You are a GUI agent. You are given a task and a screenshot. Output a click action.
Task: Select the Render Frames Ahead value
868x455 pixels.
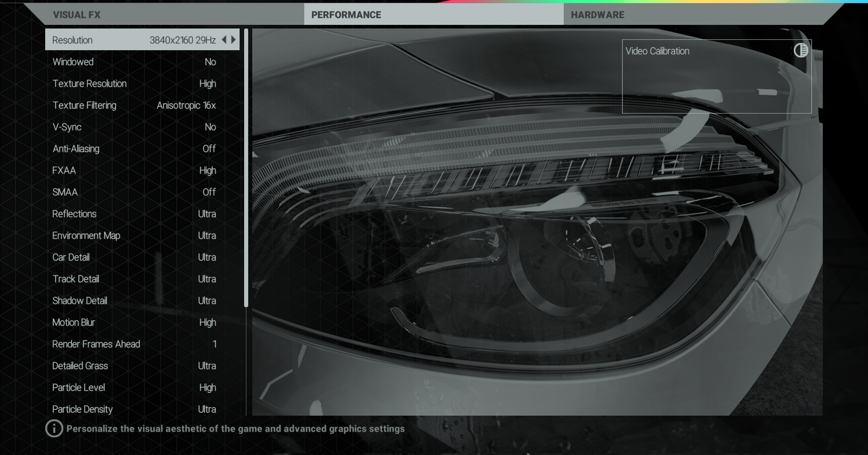click(214, 344)
